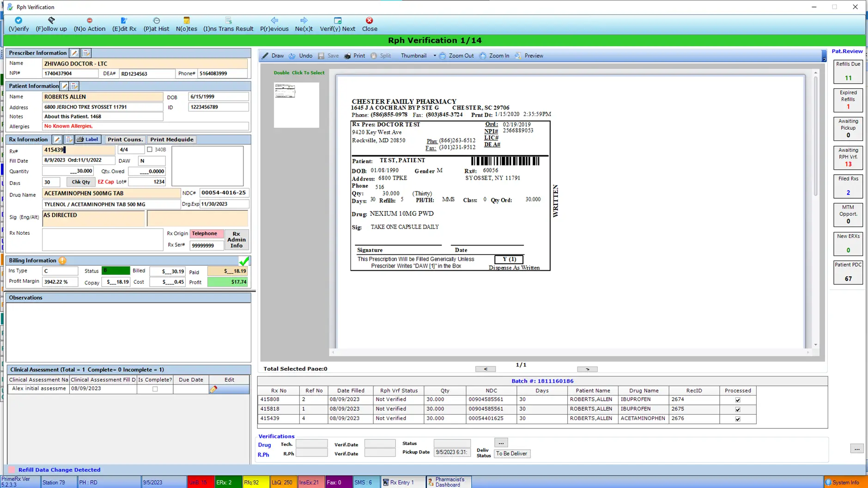This screenshot has width=868, height=488.
Task: Click the Follow up toolbar icon
Action: pyautogui.click(x=51, y=24)
